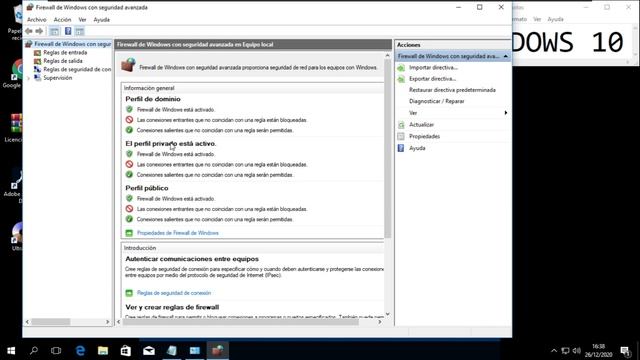Image resolution: width=640 pixels, height=360 pixels.
Task: Click the Perfil público heading
Action: [147, 188]
